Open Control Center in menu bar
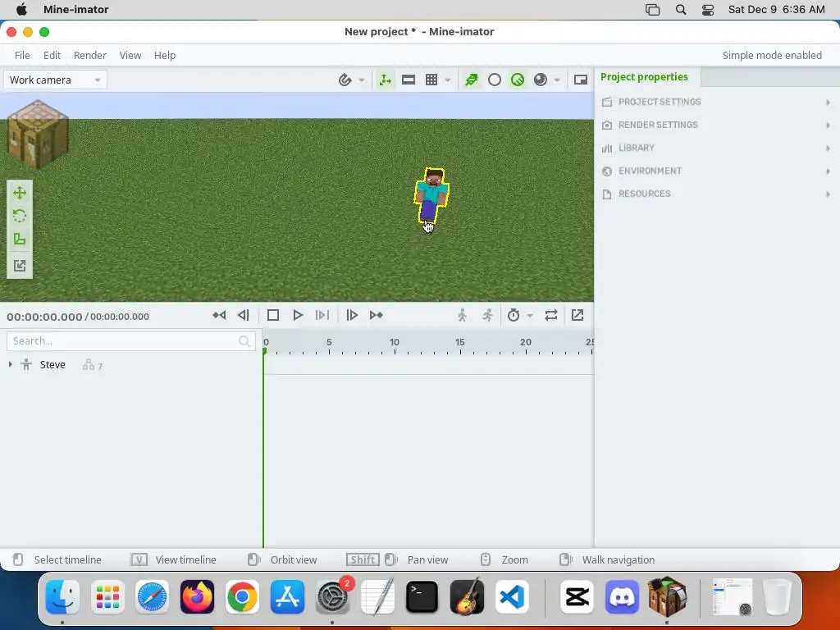Viewport: 840px width, 630px height. click(x=708, y=10)
